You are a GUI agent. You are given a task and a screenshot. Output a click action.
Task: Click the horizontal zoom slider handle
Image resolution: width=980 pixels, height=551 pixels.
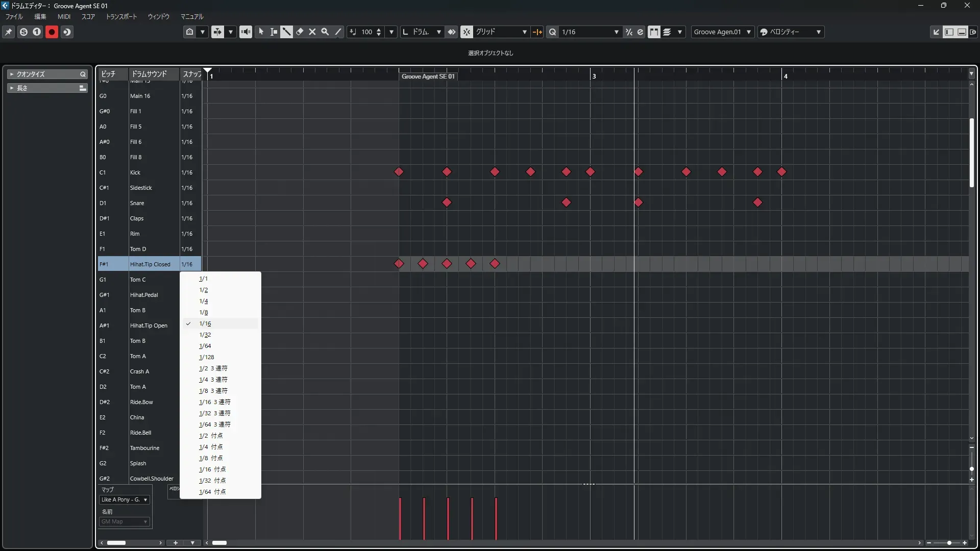coord(949,543)
